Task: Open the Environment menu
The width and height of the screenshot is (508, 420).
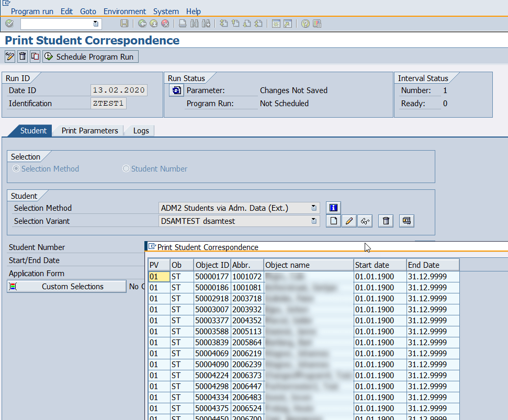Action: tap(125, 11)
